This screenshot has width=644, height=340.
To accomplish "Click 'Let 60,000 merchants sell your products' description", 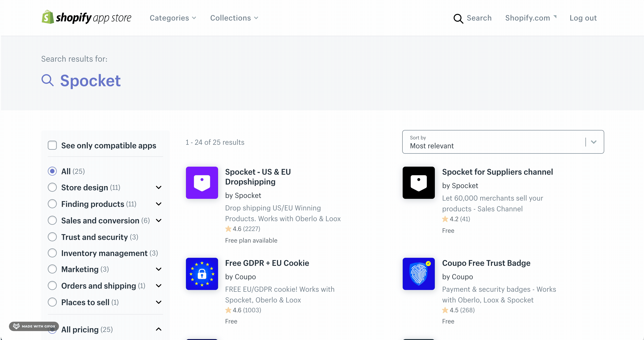I will click(492, 203).
